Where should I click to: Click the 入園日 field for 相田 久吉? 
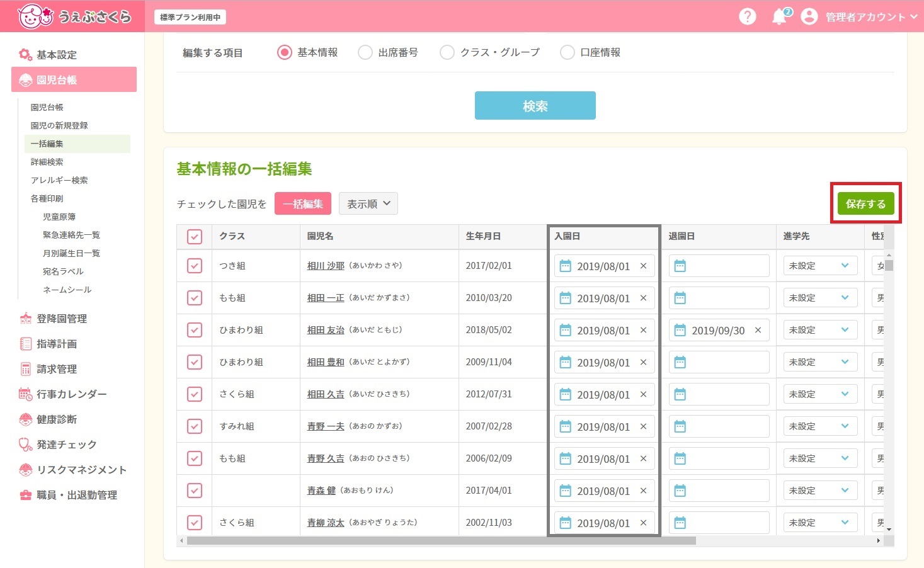tap(605, 394)
